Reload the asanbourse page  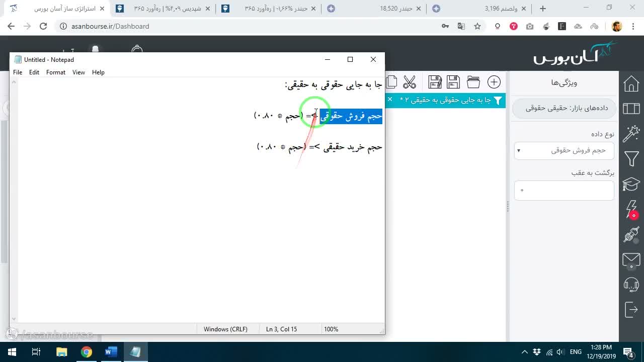click(43, 26)
